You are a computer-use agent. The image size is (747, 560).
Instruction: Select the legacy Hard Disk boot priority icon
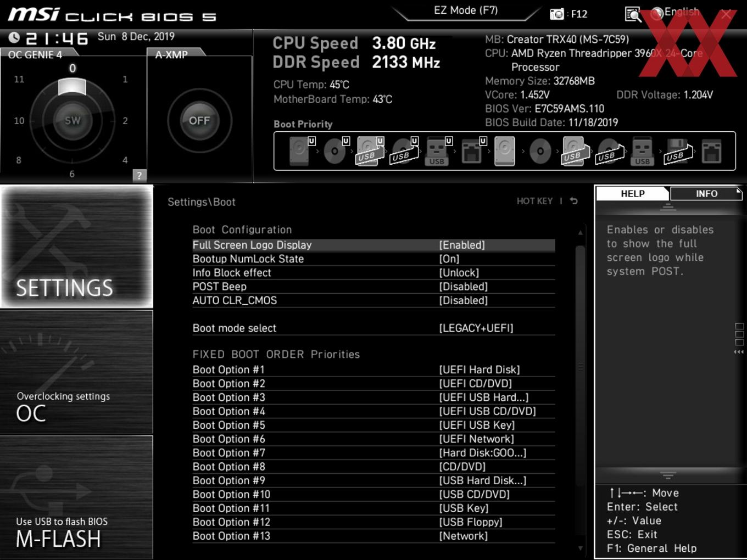pyautogui.click(x=505, y=150)
